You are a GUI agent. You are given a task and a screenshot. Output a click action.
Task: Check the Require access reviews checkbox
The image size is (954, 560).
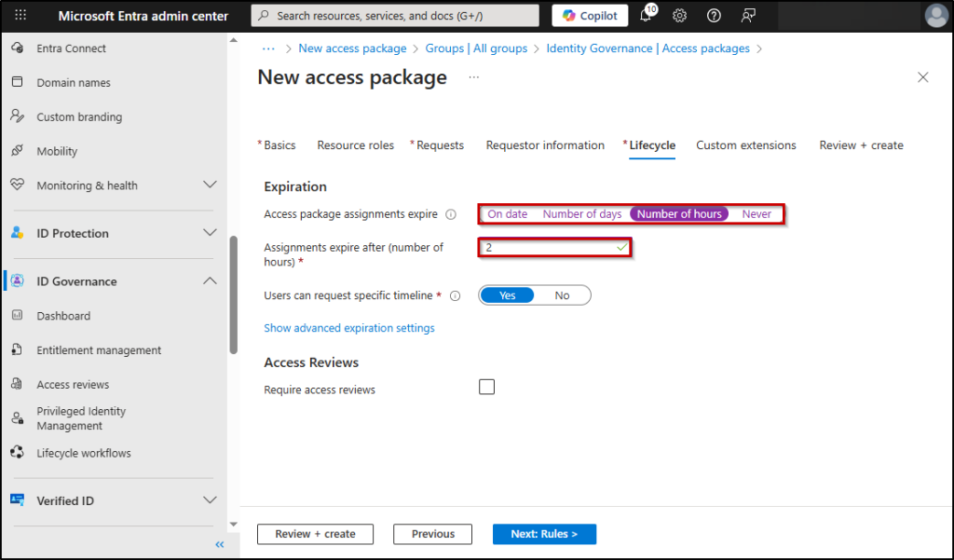coord(486,388)
